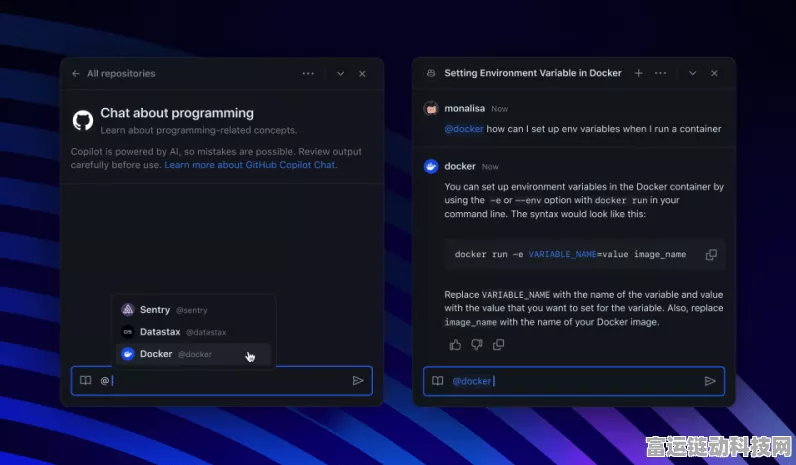
Task: Click the All repositories label
Action: [121, 74]
